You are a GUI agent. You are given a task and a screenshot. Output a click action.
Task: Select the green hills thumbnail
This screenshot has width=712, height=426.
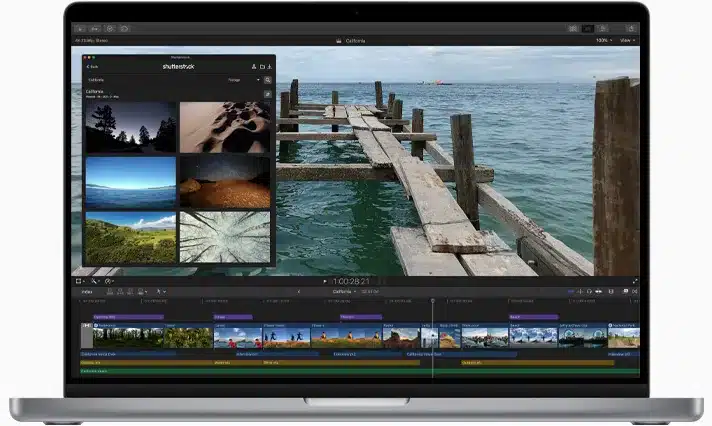click(131, 237)
